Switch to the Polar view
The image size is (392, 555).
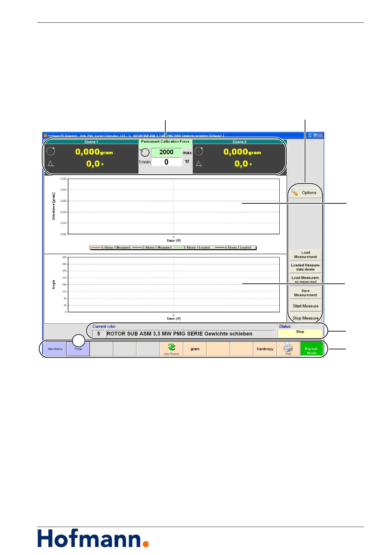point(78,349)
